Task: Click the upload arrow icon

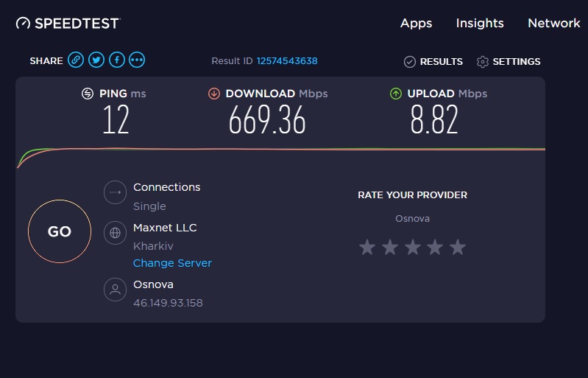Action: 396,94
